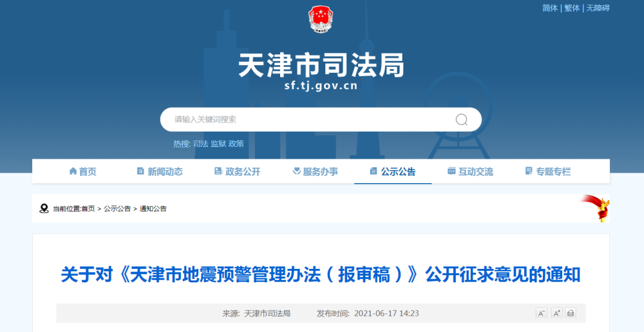
Task: Click the print page icon
Action: click(571, 313)
